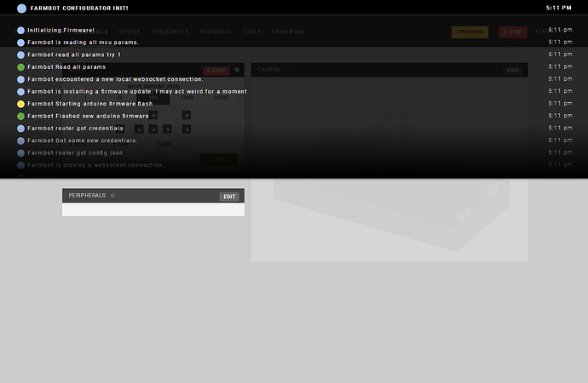This screenshot has width=588, height=383.
Task: Click 'Farmbot router got config json' entry
Action: [75, 152]
